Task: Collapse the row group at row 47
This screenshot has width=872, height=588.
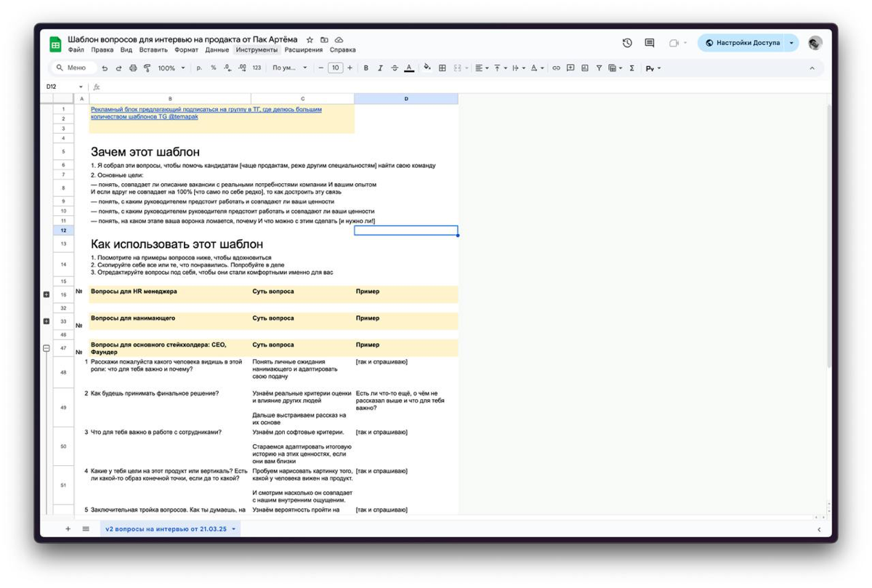Action: click(x=47, y=348)
